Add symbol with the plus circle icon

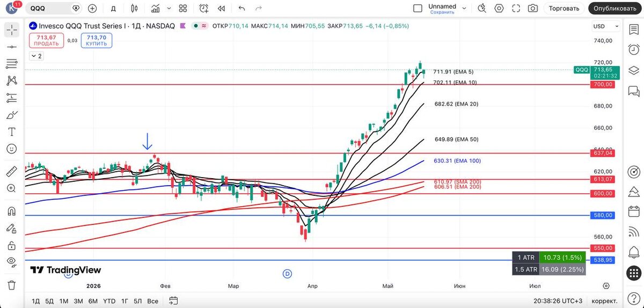tap(92, 8)
